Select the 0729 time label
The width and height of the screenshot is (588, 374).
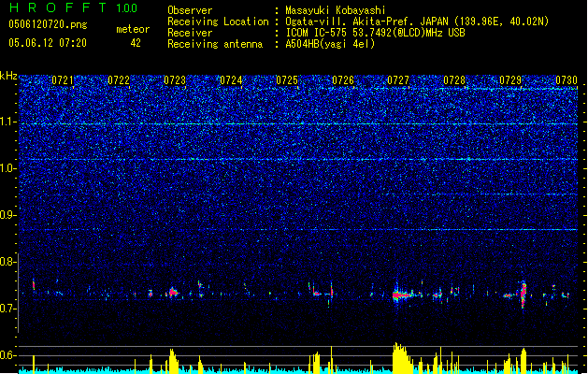(510, 80)
